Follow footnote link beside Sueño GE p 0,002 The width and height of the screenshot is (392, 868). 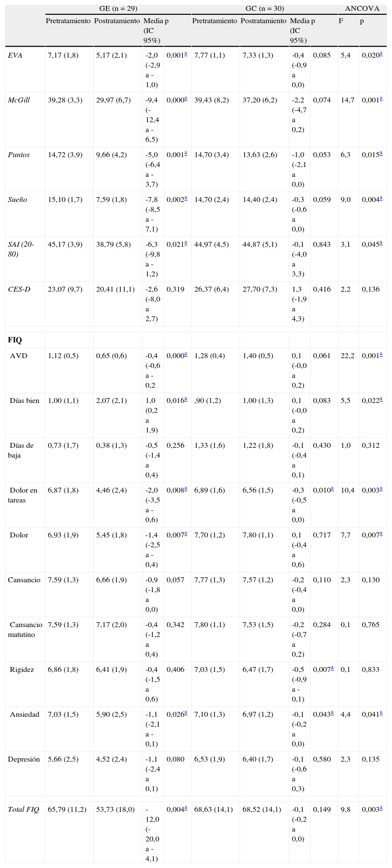pos(185,199)
